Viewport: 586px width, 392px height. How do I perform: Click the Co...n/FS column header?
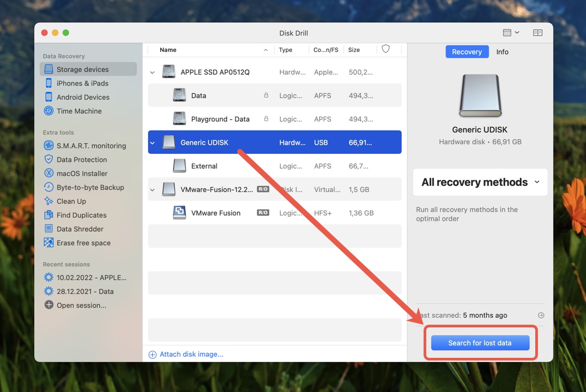(325, 50)
